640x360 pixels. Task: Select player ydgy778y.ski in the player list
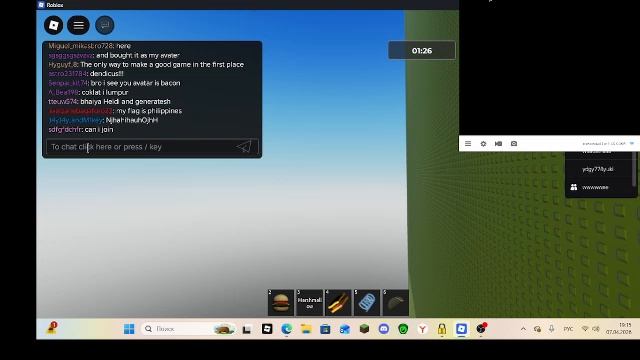598,169
